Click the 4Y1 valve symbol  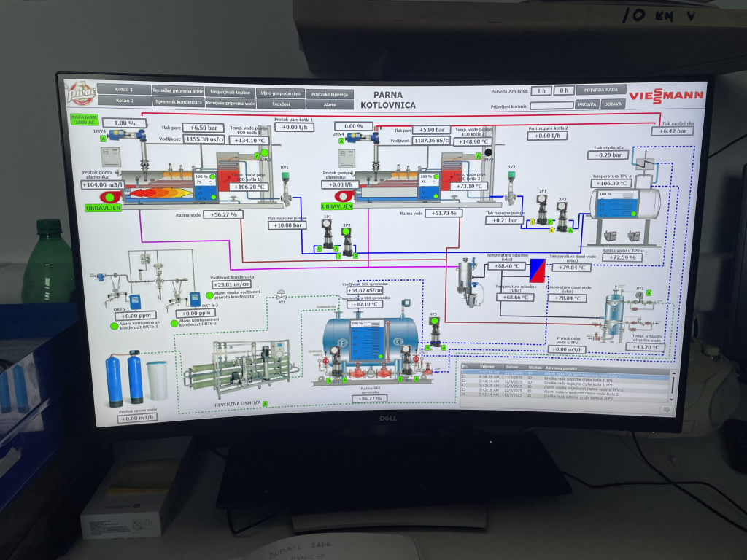[x=282, y=296]
